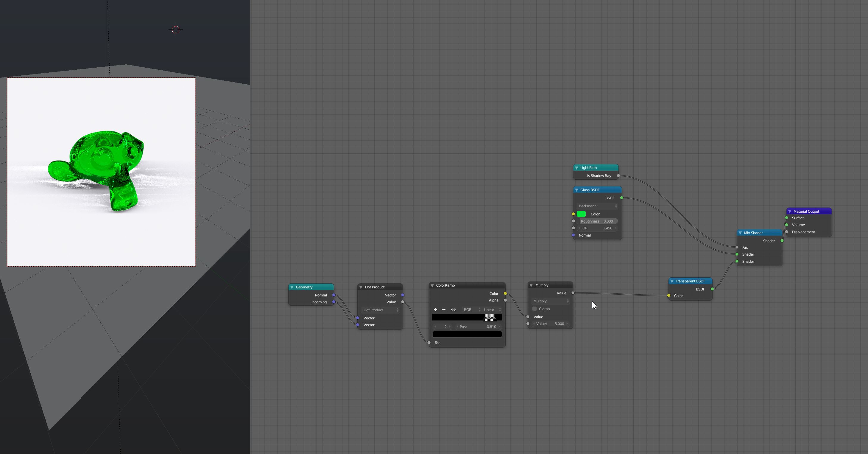This screenshot has width=868, height=454.
Task: Click the Material Output Surface input socket
Action: coord(786,218)
